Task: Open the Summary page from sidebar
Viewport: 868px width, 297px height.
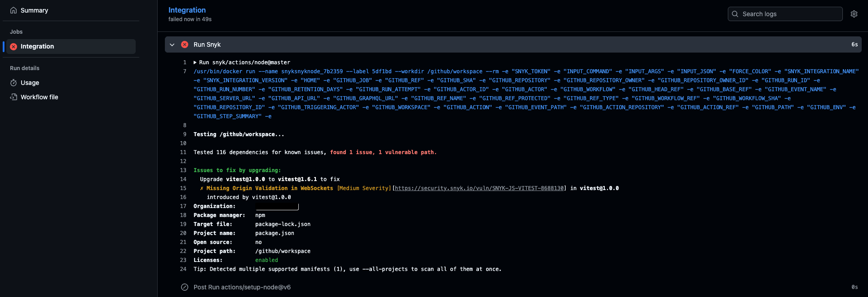Action: point(34,10)
